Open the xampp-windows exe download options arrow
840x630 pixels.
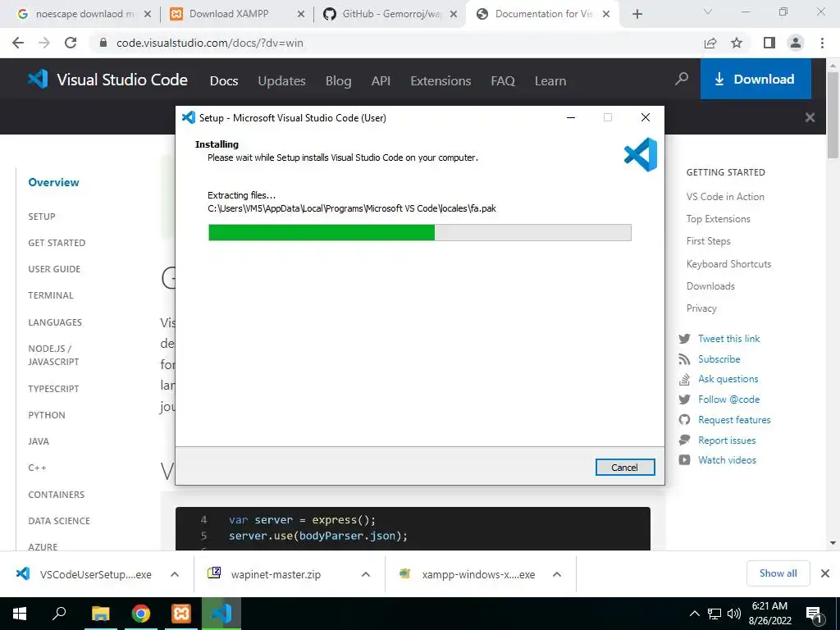coord(557,574)
